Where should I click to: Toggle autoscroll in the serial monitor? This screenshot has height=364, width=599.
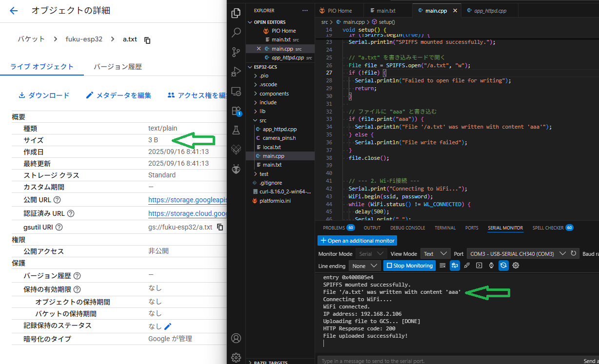(x=503, y=266)
